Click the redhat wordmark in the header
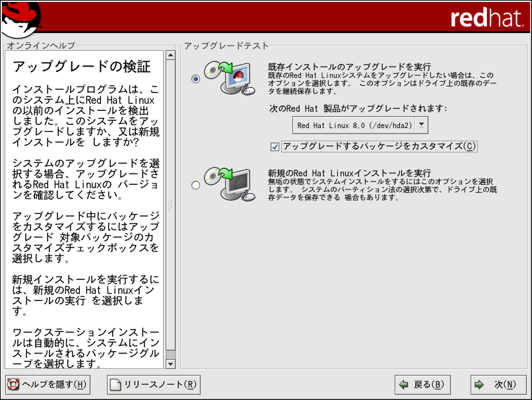This screenshot has width=532, height=400. pyautogui.click(x=486, y=18)
